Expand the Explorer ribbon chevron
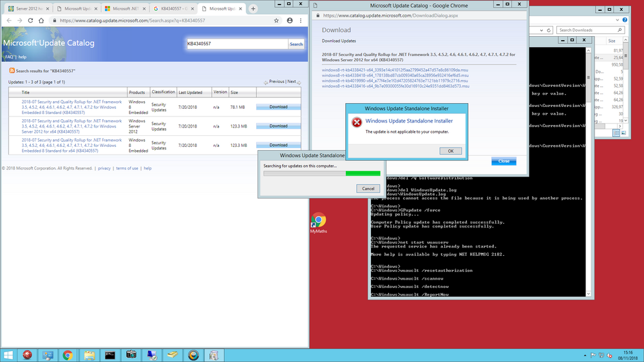The height and width of the screenshot is (362, 644). click(x=618, y=20)
